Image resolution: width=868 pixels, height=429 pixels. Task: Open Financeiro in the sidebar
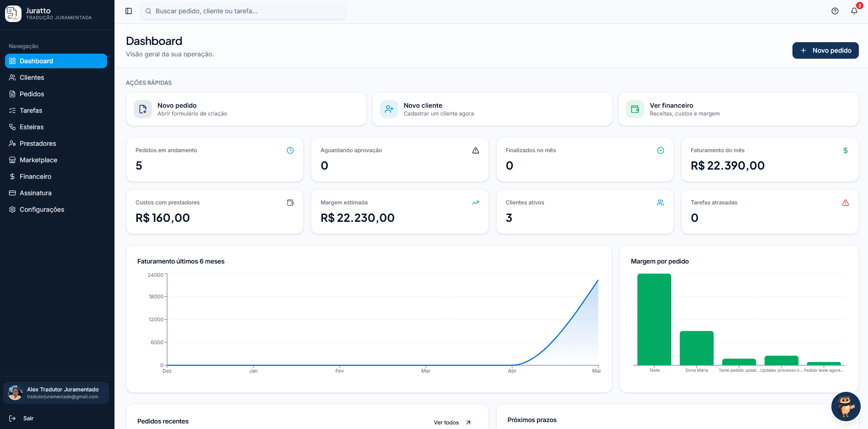click(x=56, y=176)
